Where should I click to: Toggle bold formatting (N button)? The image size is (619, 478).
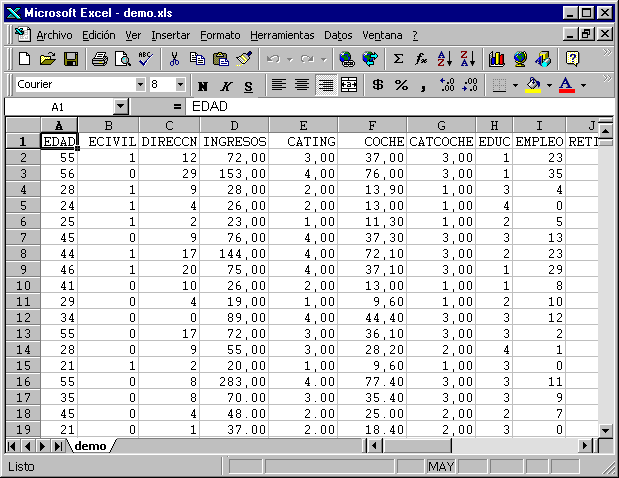[x=203, y=86]
